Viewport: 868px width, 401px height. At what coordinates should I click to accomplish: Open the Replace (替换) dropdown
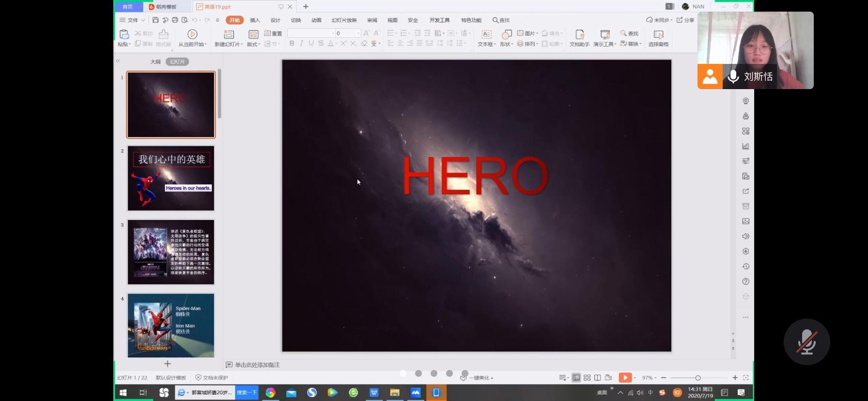coord(631,44)
